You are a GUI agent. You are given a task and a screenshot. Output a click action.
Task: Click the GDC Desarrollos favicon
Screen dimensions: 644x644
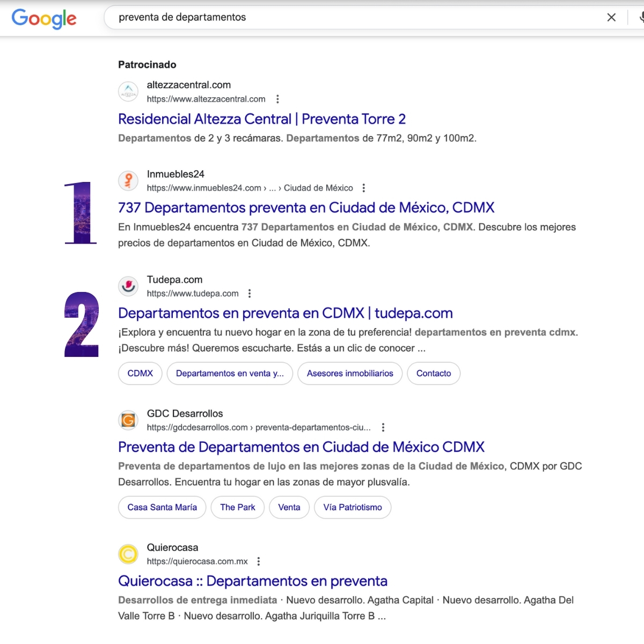[128, 420]
